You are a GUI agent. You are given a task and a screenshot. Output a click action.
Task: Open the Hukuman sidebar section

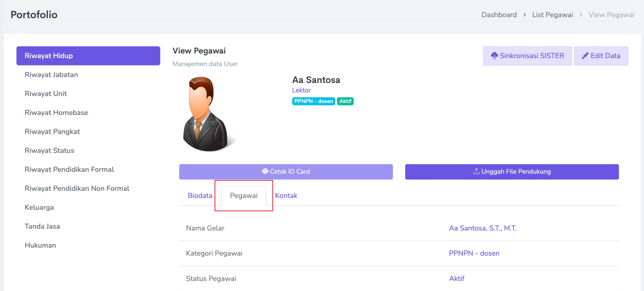click(x=40, y=245)
